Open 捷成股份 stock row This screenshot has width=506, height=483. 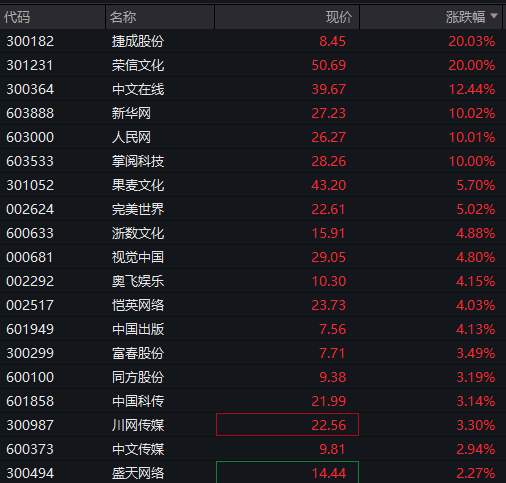tap(253, 41)
